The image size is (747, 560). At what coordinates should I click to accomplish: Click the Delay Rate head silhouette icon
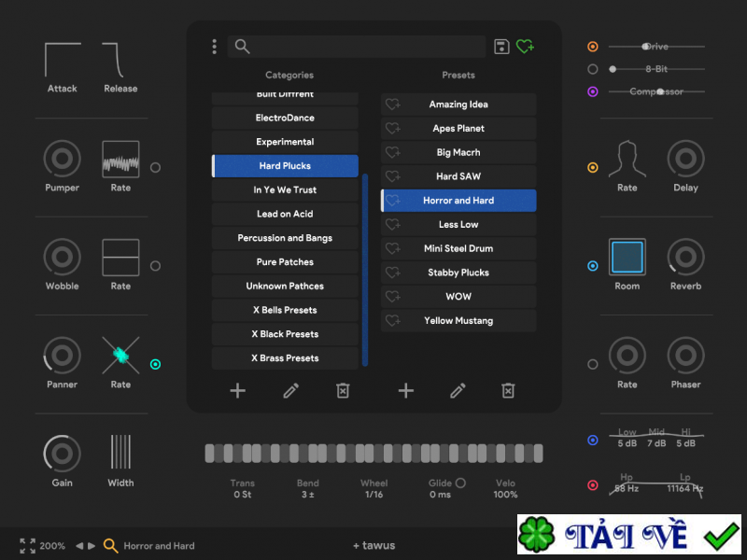pyautogui.click(x=627, y=159)
